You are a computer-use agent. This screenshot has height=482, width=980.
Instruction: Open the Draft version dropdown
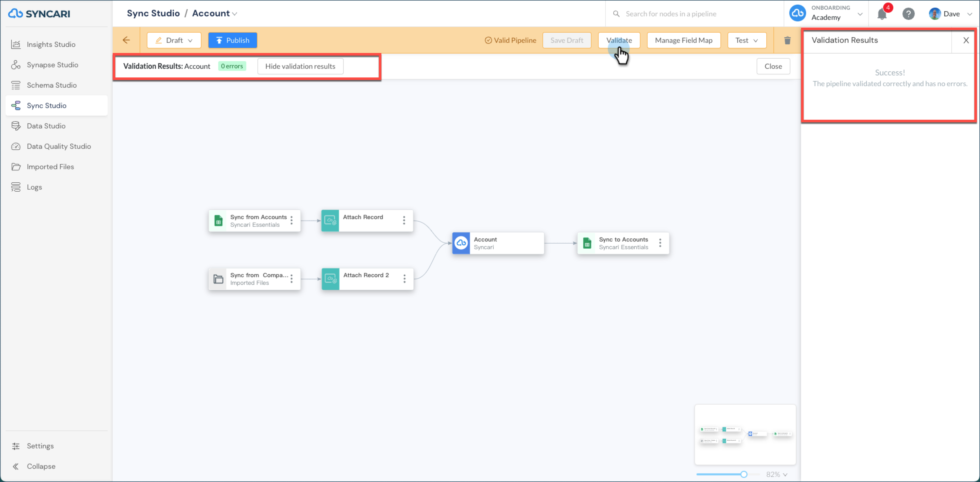pos(174,40)
